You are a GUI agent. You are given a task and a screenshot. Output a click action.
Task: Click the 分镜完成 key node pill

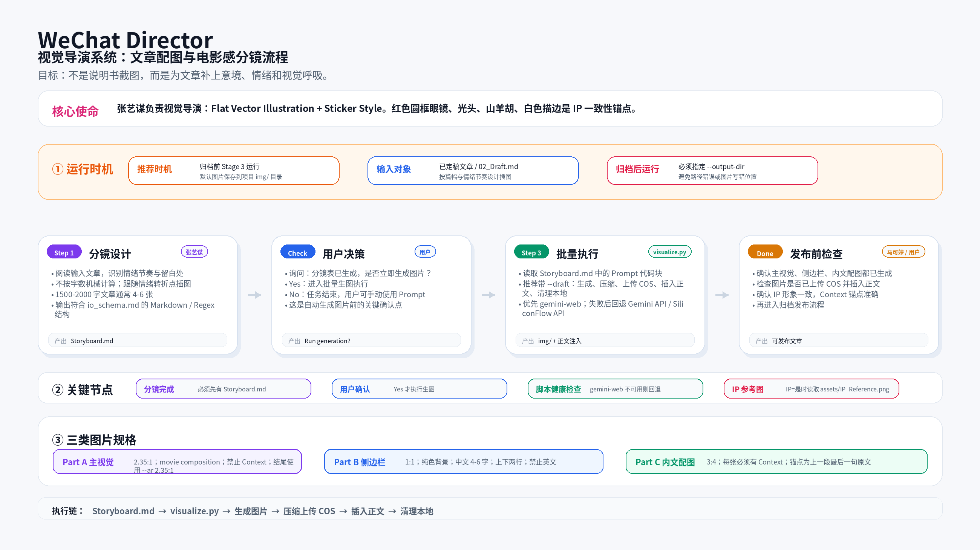point(223,388)
